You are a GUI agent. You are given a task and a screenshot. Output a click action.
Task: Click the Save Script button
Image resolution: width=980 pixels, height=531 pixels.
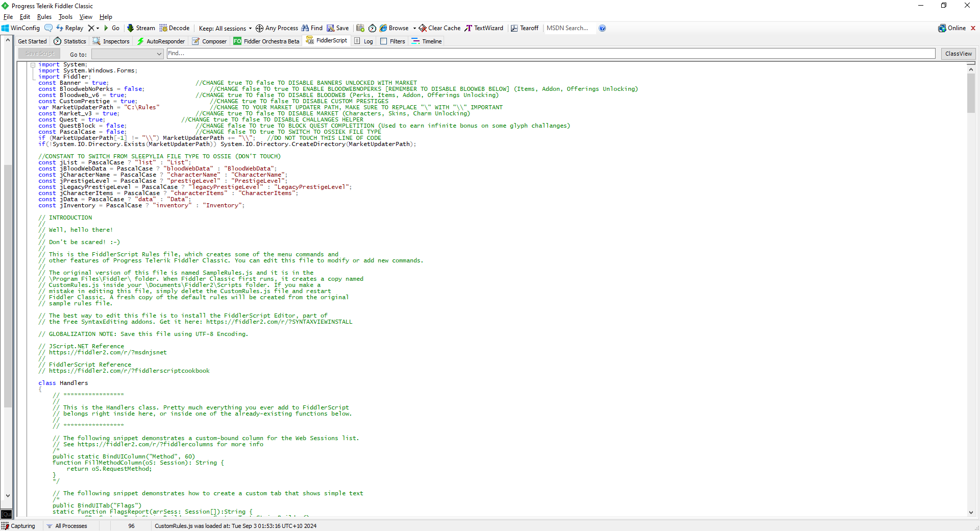(39, 54)
